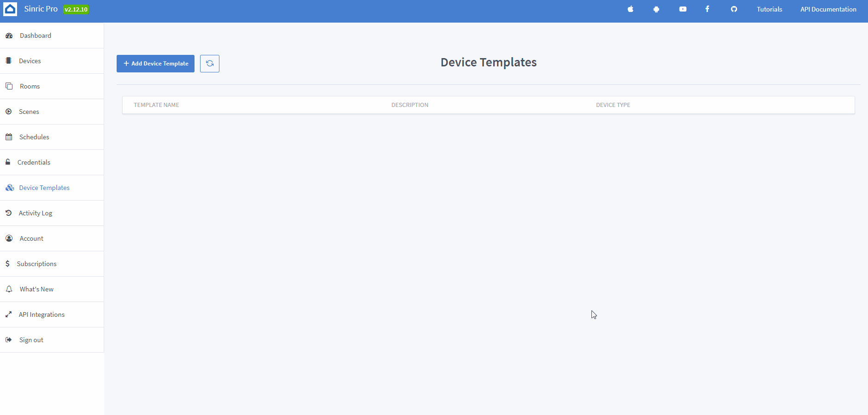This screenshot has width=868, height=415.
Task: Open the Rooms section
Action: click(x=29, y=86)
